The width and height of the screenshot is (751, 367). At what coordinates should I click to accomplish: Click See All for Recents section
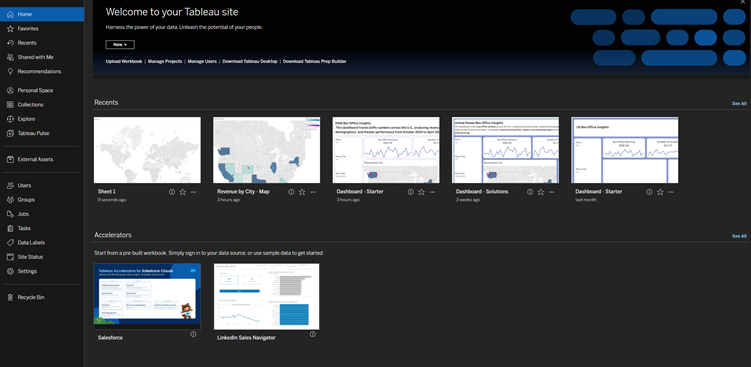[739, 103]
